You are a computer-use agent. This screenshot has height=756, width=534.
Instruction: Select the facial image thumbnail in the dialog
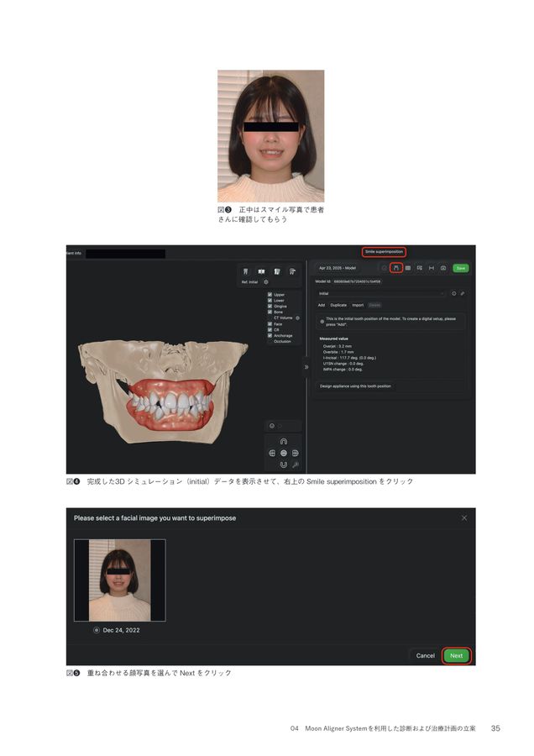pyautogui.click(x=119, y=580)
